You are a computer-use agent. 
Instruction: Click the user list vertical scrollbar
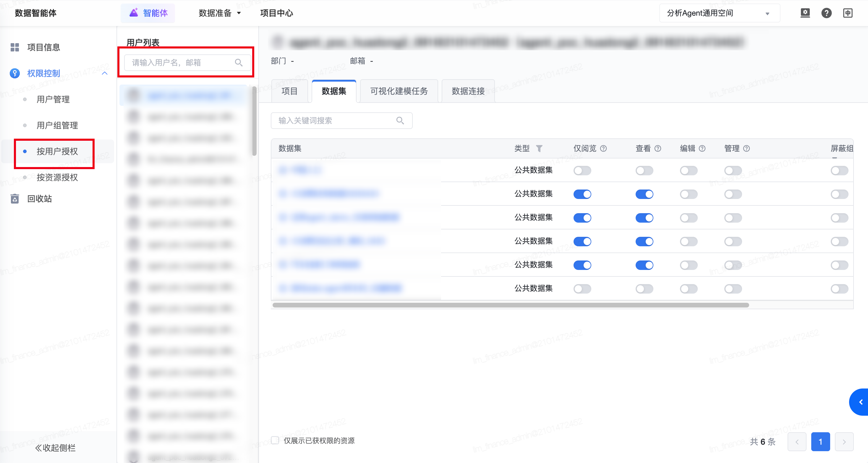click(255, 121)
